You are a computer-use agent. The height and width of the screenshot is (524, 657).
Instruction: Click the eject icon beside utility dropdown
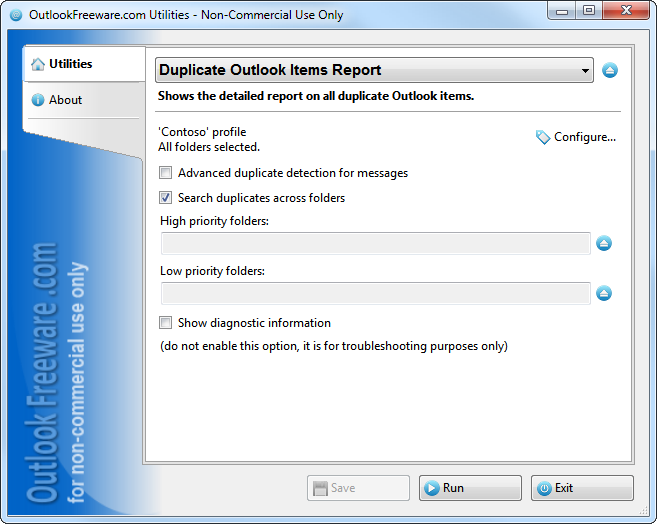(x=610, y=70)
